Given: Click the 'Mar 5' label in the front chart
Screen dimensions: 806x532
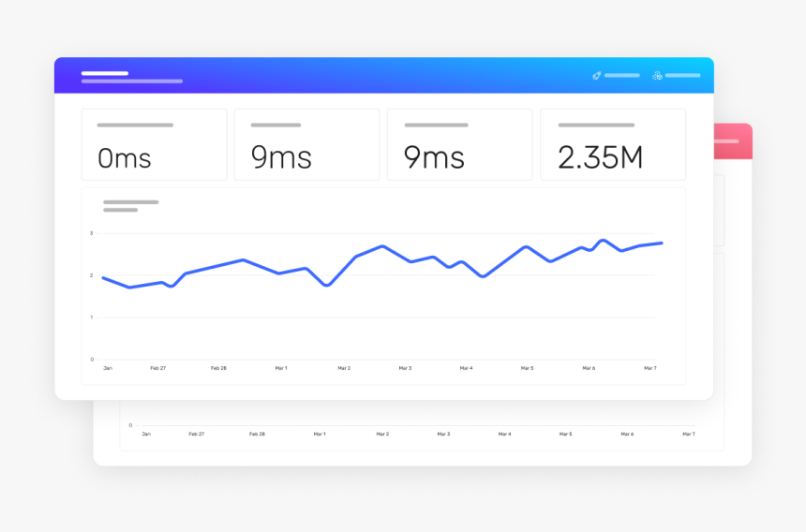Looking at the screenshot, I should (527, 368).
